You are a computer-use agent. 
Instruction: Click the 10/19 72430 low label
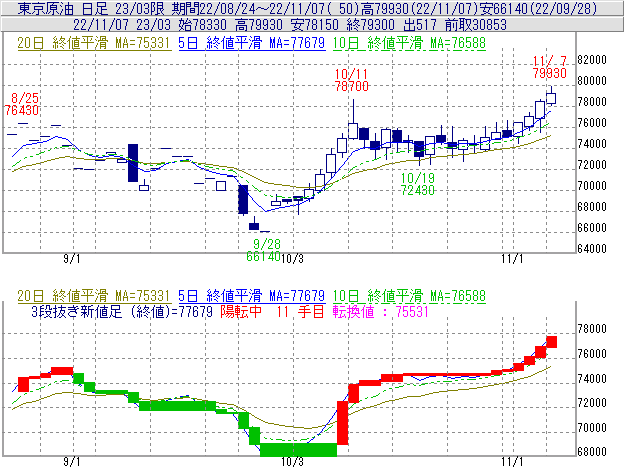(x=417, y=184)
